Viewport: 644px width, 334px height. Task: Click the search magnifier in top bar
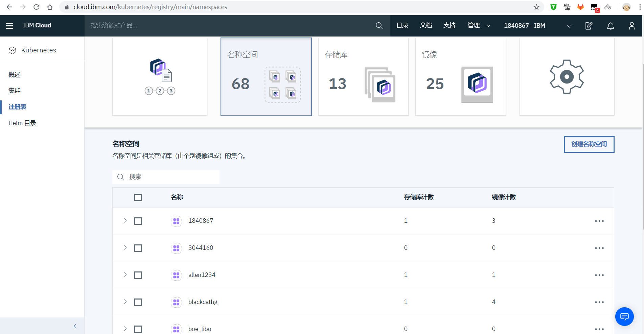(x=379, y=26)
